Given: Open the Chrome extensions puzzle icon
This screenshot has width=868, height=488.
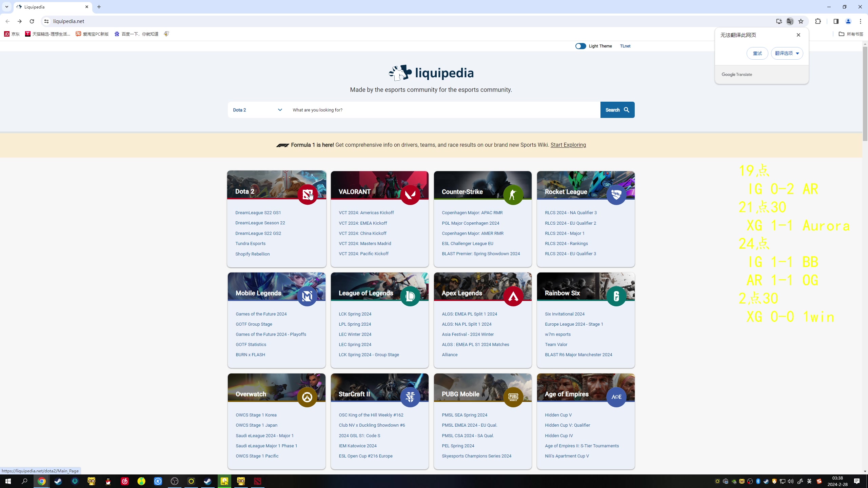Looking at the screenshot, I should [x=818, y=21].
